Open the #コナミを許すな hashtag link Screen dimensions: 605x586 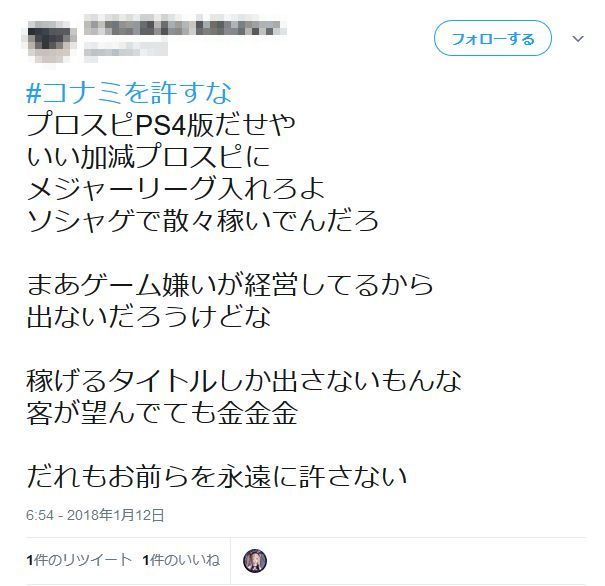129,93
